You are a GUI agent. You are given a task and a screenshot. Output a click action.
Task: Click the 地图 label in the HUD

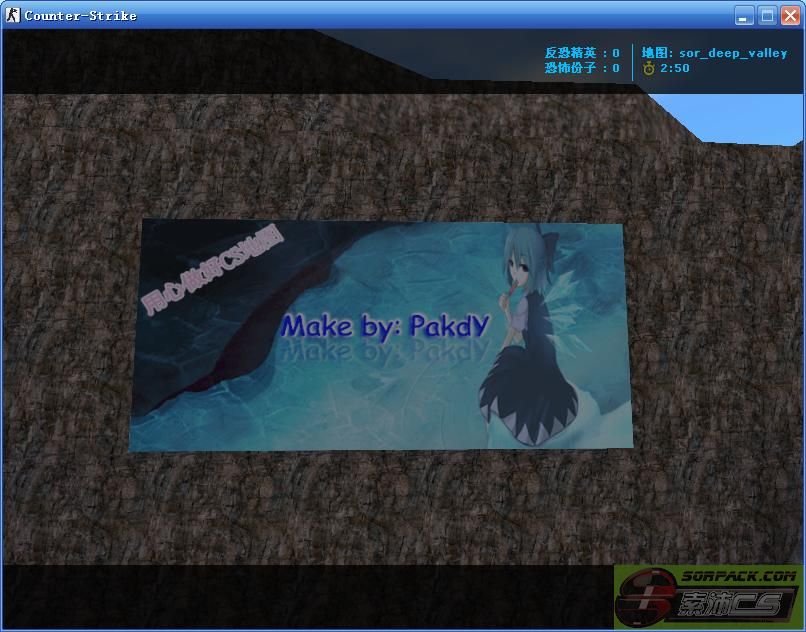point(658,53)
